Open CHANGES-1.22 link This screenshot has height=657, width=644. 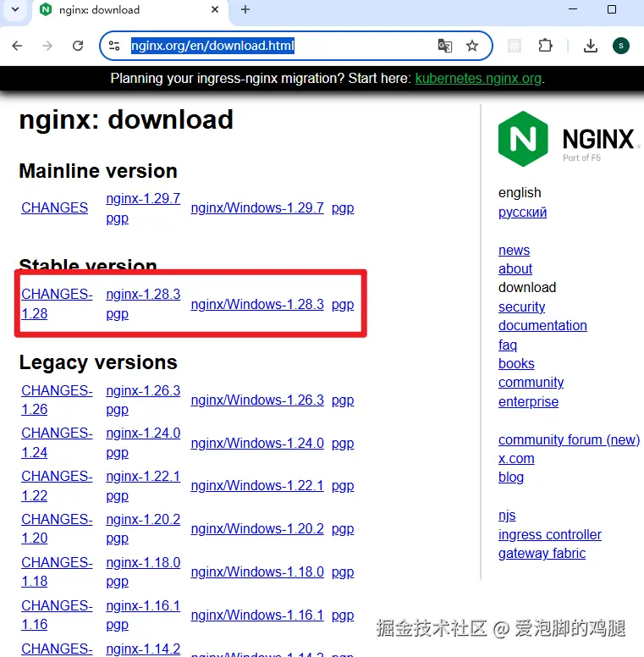[x=57, y=486]
